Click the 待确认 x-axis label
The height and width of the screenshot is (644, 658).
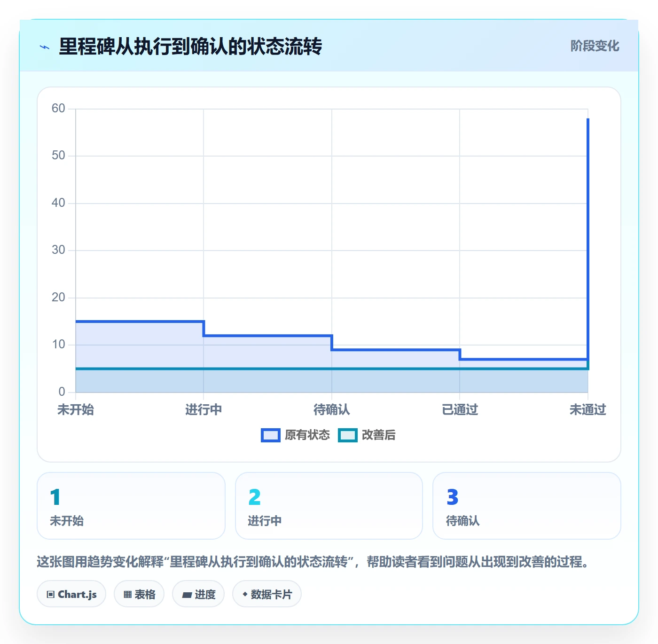[x=332, y=410]
